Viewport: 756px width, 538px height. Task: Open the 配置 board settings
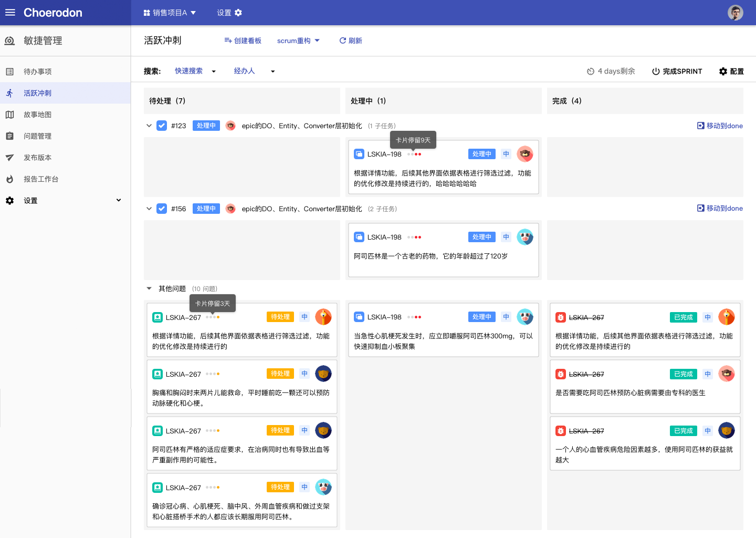click(731, 71)
